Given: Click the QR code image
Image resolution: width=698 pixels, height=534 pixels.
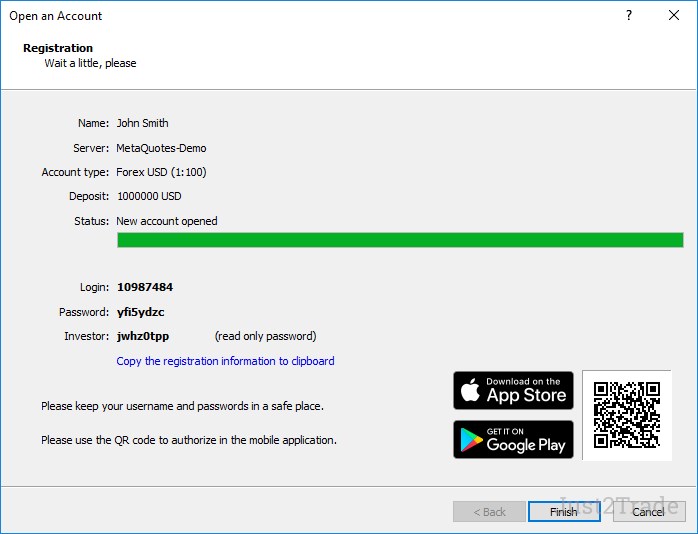Looking at the screenshot, I should [626, 415].
